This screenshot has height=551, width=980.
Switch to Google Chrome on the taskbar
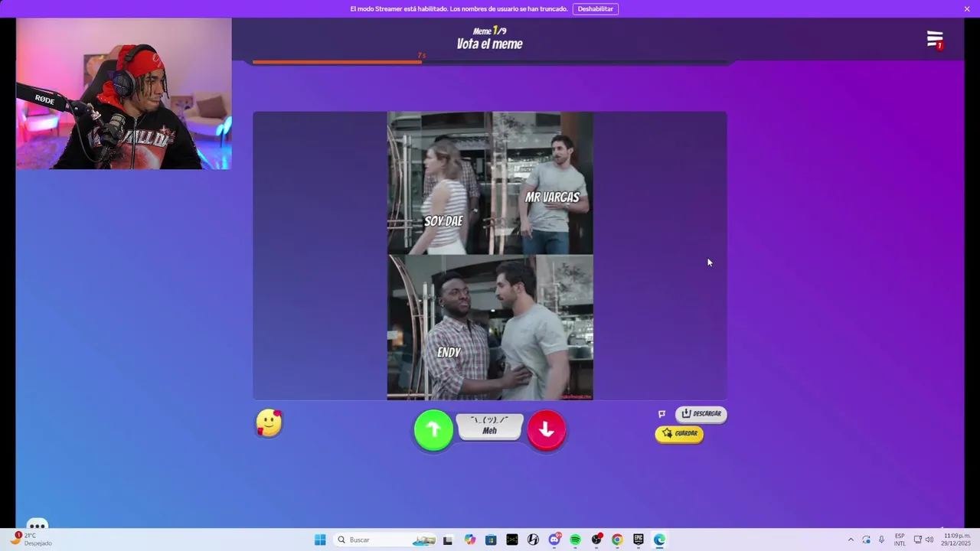617,540
